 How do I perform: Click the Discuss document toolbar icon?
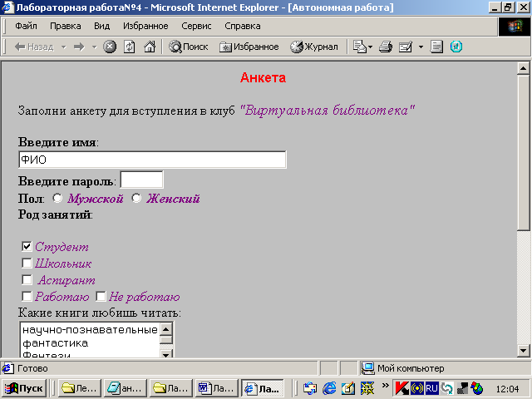pos(436,47)
